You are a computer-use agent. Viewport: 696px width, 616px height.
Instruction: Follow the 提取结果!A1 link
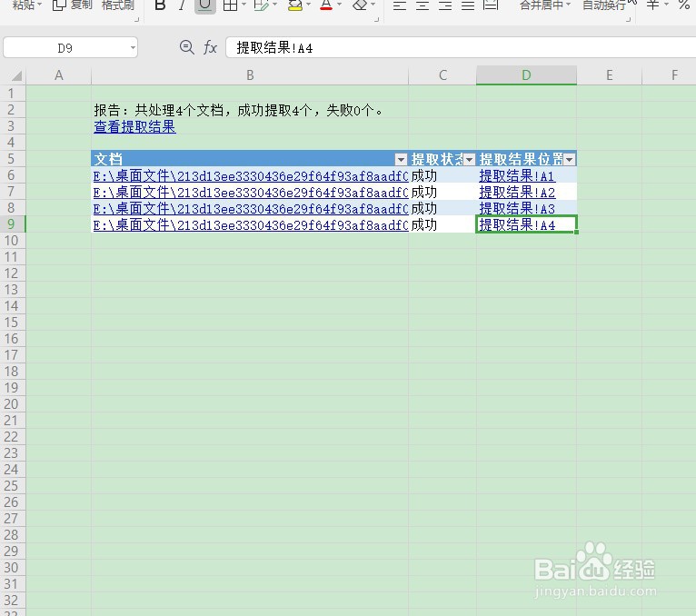(x=517, y=176)
